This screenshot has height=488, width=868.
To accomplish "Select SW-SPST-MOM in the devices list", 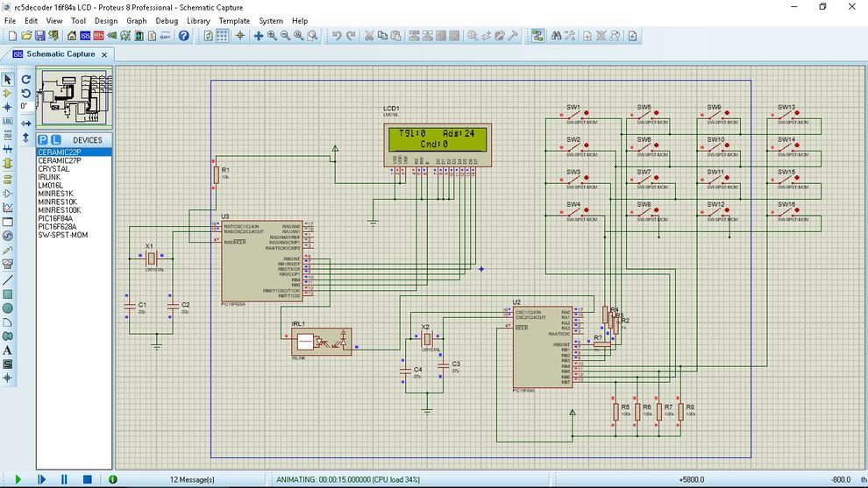I will [x=75, y=235].
